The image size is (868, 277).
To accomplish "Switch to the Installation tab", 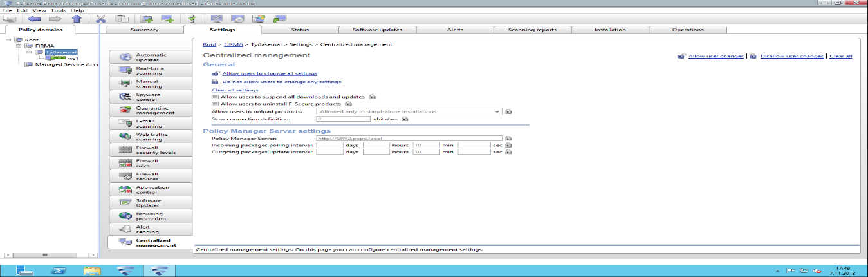I will pos(610,30).
